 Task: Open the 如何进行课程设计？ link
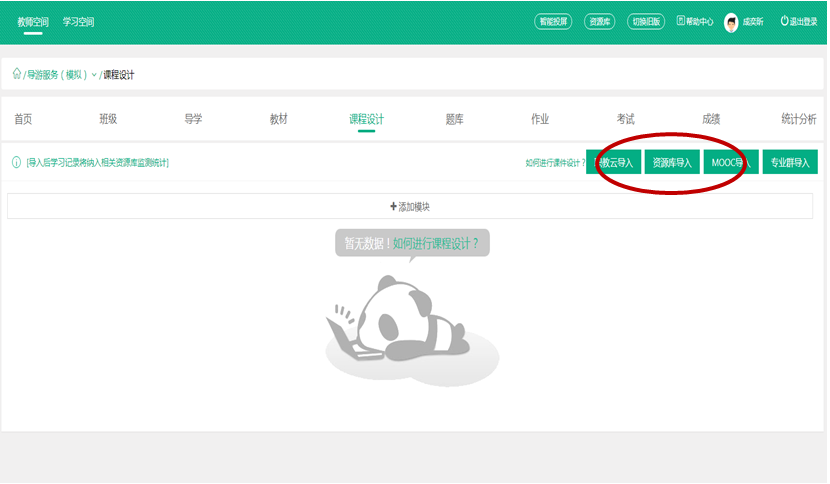pos(441,243)
